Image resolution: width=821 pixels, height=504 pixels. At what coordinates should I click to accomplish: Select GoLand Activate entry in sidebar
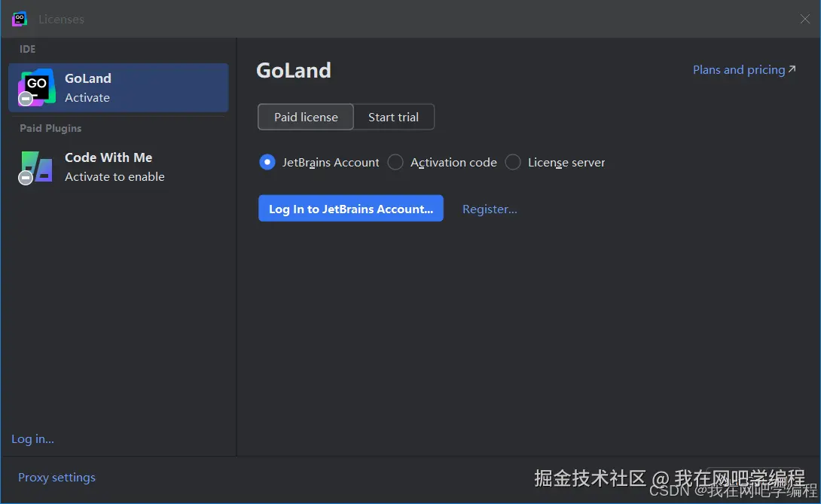[118, 87]
